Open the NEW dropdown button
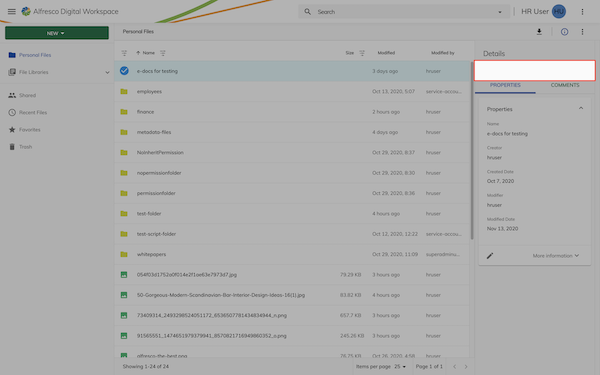This screenshot has width=600, height=375. [57, 33]
